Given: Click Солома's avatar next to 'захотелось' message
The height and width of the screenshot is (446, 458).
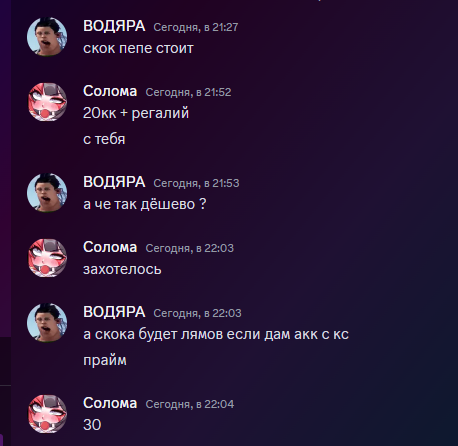Looking at the screenshot, I should click(x=47, y=258).
